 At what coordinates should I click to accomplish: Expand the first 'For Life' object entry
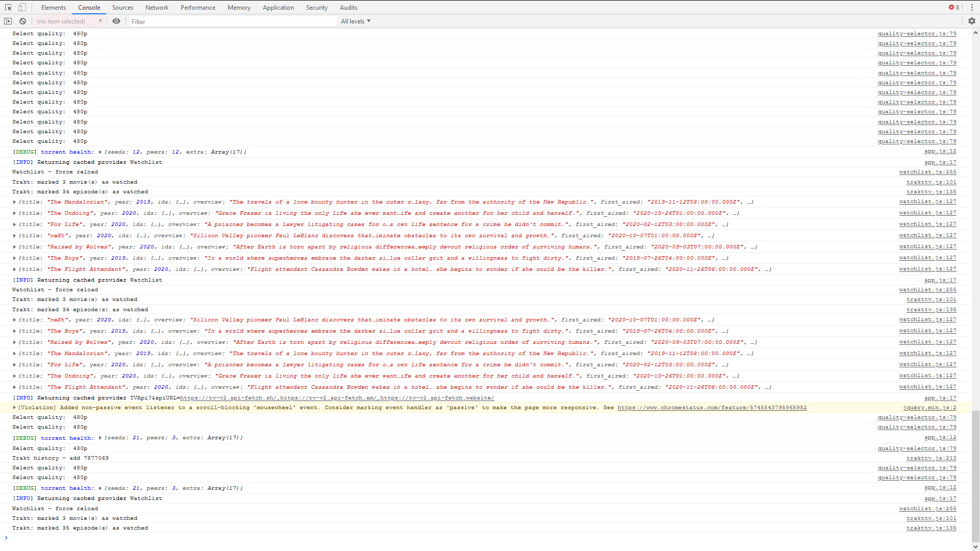[x=14, y=224]
